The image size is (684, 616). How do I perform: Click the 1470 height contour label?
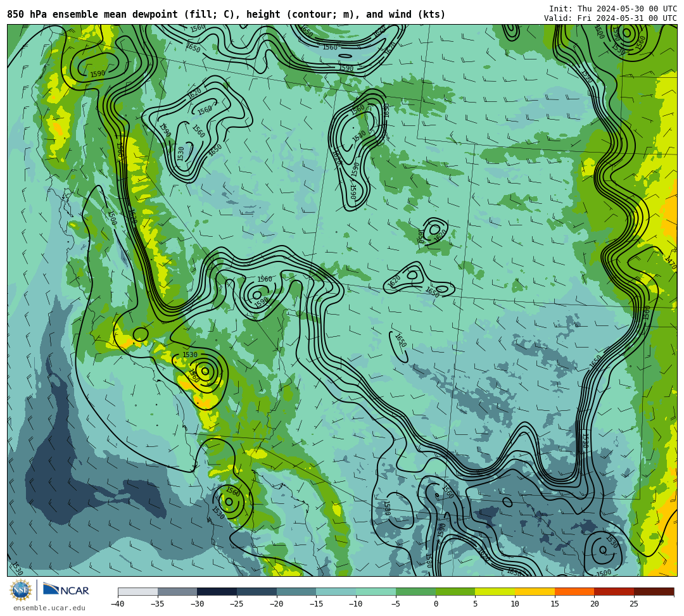pos(671,263)
